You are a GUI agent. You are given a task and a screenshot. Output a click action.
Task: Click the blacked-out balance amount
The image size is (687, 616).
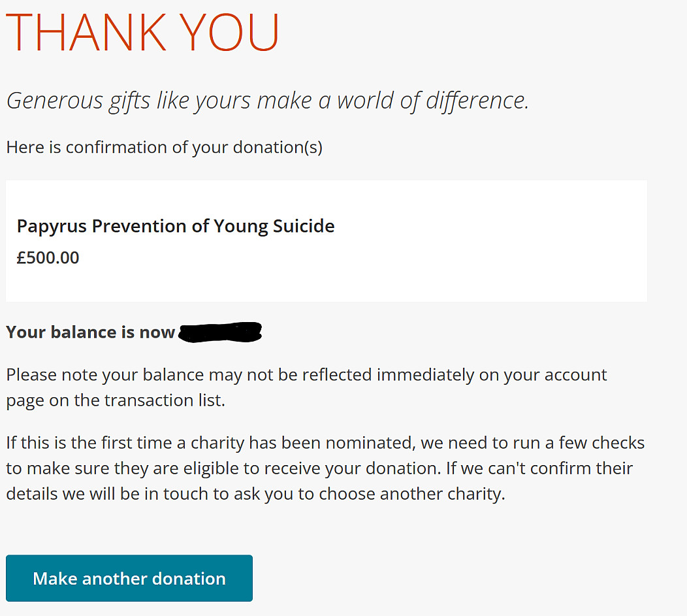[220, 332]
